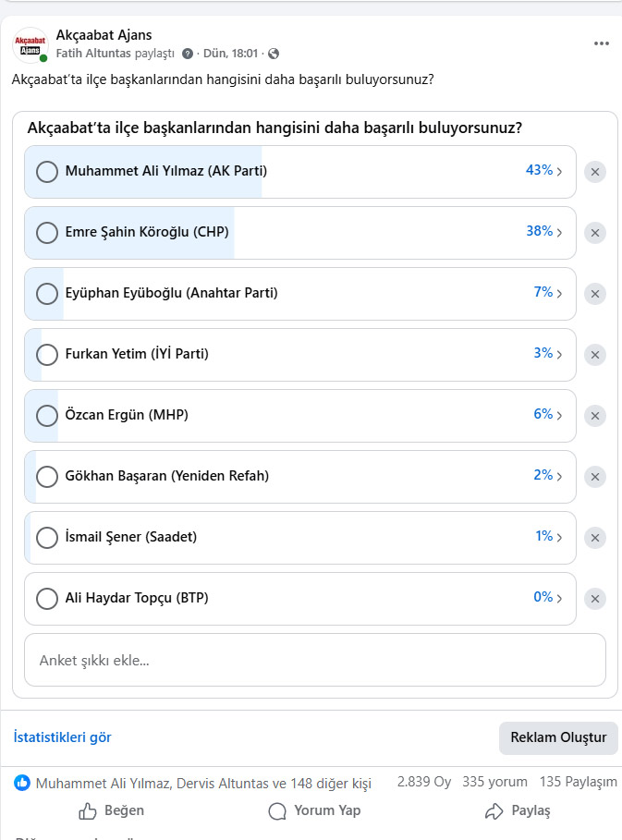The width and height of the screenshot is (622, 840).
Task: Select Muhammet Ali Yılmaz (AK Parti) radio button
Action: (x=47, y=172)
